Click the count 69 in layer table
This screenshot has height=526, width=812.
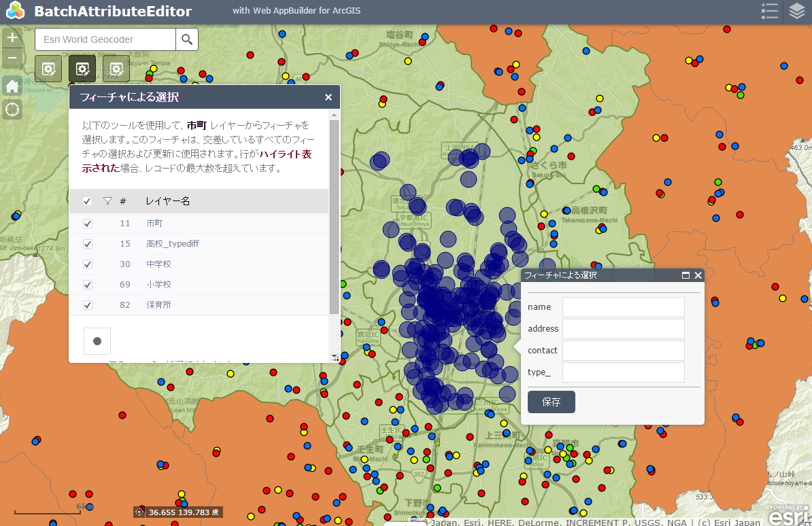tap(125, 285)
